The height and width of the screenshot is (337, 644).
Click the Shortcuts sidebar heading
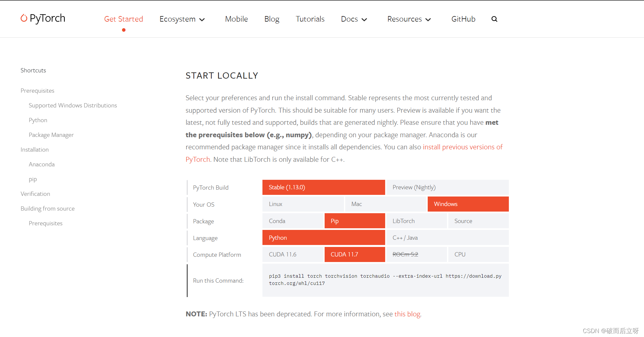33,70
